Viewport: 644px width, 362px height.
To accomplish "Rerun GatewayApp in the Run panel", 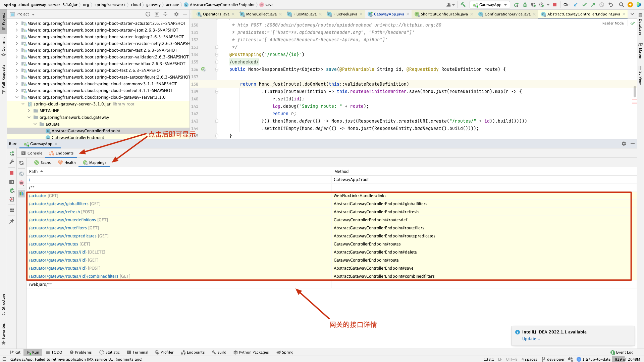I will [12, 153].
